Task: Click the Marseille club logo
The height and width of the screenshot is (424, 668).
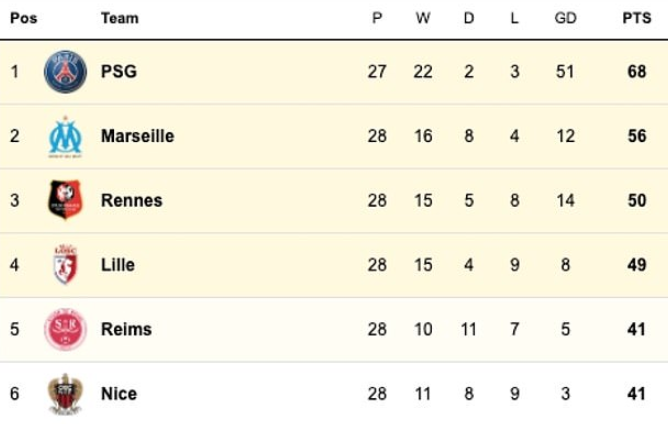Action: [65, 136]
